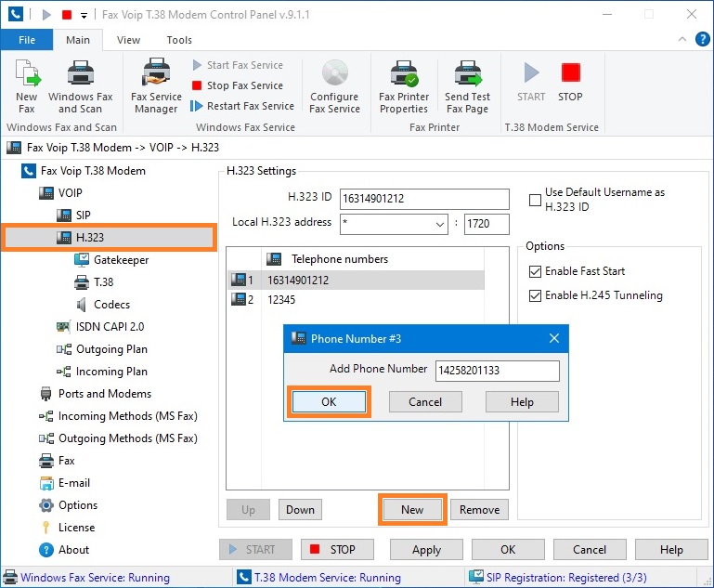Click SIP Registration status in status bar
The height and width of the screenshot is (588, 714).
click(x=558, y=578)
